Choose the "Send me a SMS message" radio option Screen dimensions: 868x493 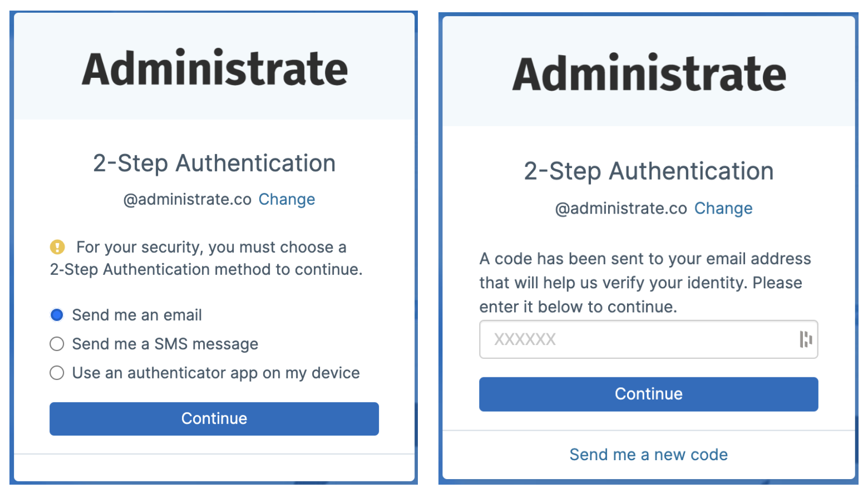point(57,344)
